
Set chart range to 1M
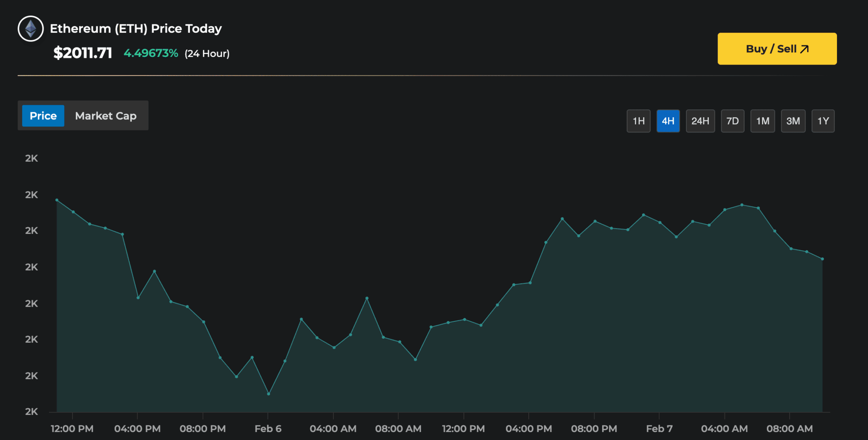click(762, 121)
